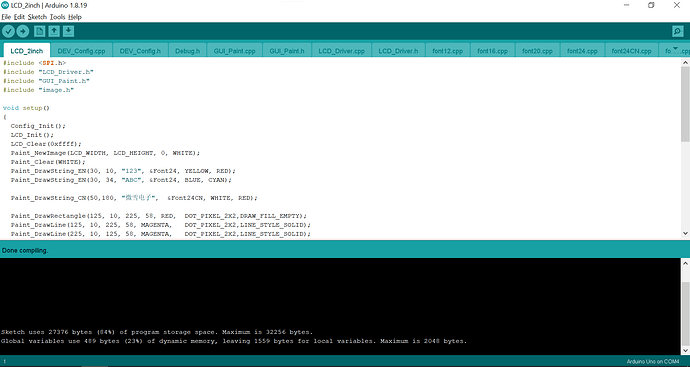Click the 'Global variables use 489 bytes' line
This screenshot has height=367, width=690.
234,341
